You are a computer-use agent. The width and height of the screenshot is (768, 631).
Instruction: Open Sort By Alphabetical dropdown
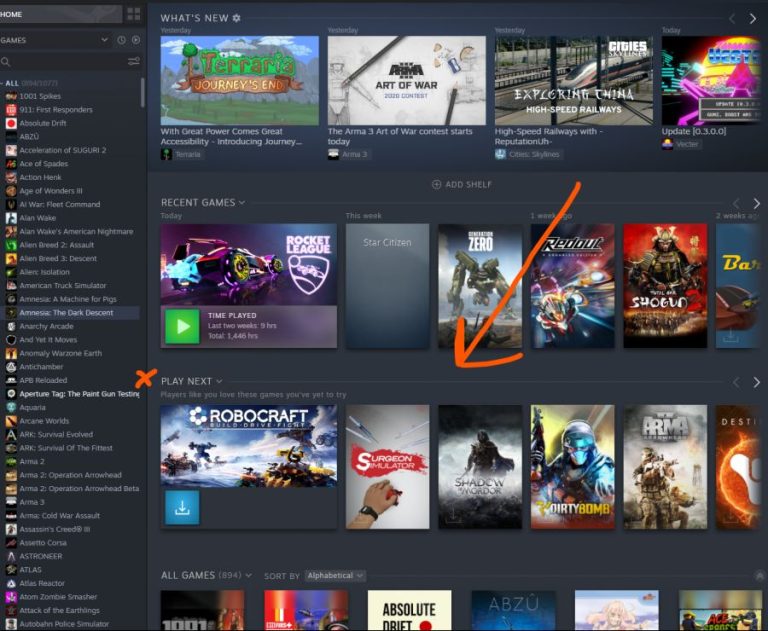335,576
